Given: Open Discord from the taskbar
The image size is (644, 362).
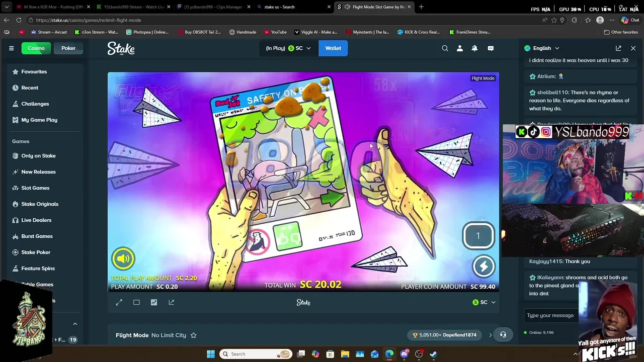Looking at the screenshot, I should click(x=404, y=354).
